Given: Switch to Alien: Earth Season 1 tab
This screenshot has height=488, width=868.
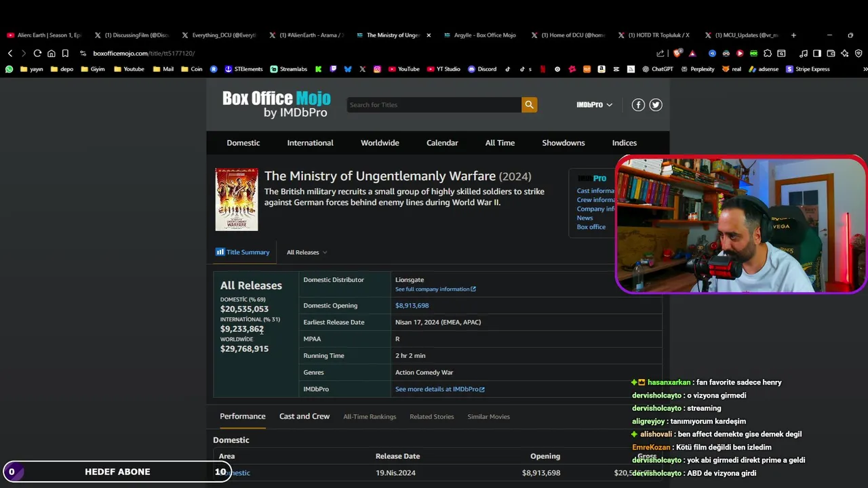Looking at the screenshot, I should 43,35.
